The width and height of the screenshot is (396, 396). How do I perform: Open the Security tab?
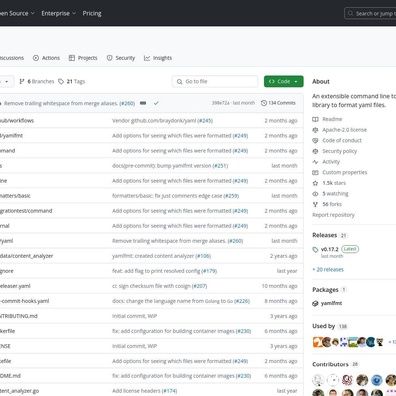pos(121,58)
